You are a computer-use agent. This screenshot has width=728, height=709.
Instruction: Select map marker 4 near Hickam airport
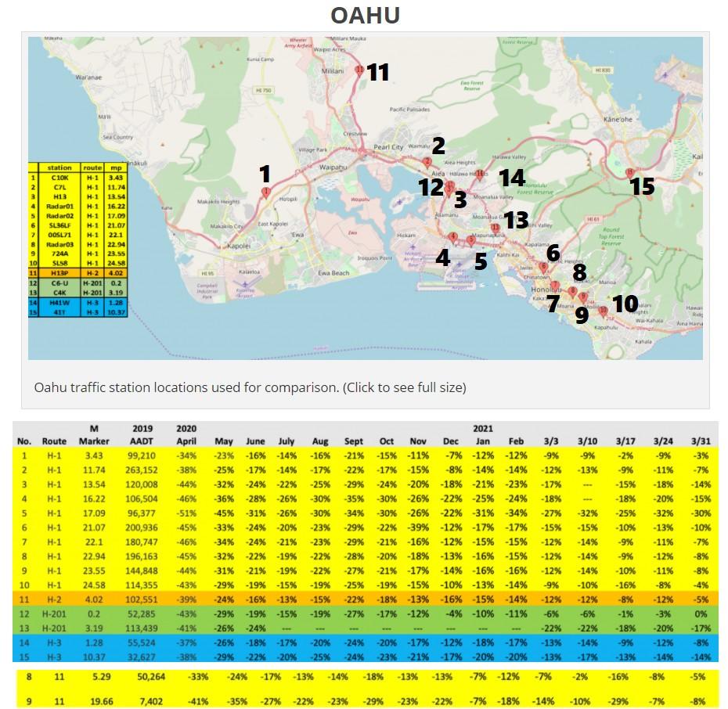(452, 236)
